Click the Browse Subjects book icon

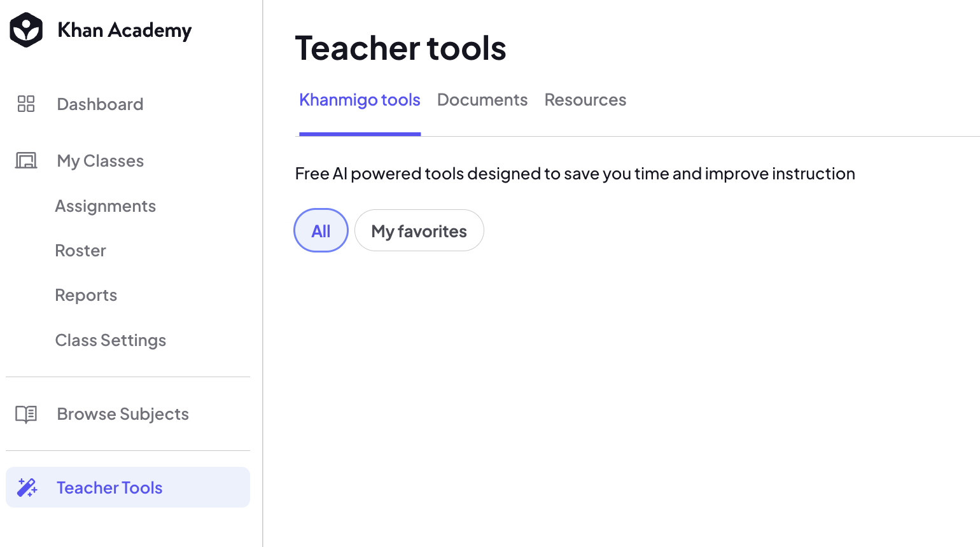point(26,414)
